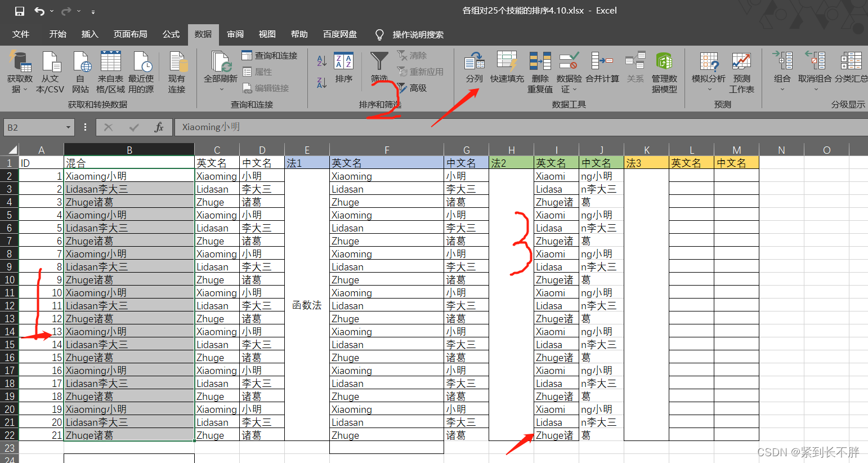
Task: Click the formula bar showing Xiaoming小明
Action: coord(521,127)
